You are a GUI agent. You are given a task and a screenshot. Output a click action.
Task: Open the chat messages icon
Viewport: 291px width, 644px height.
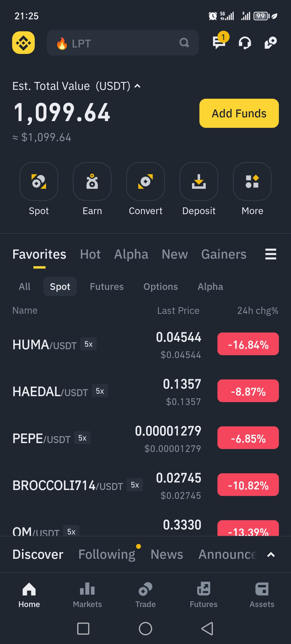219,43
